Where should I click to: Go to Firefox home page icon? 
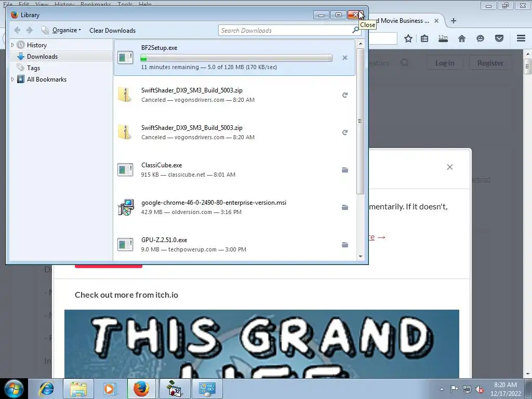pos(462,38)
